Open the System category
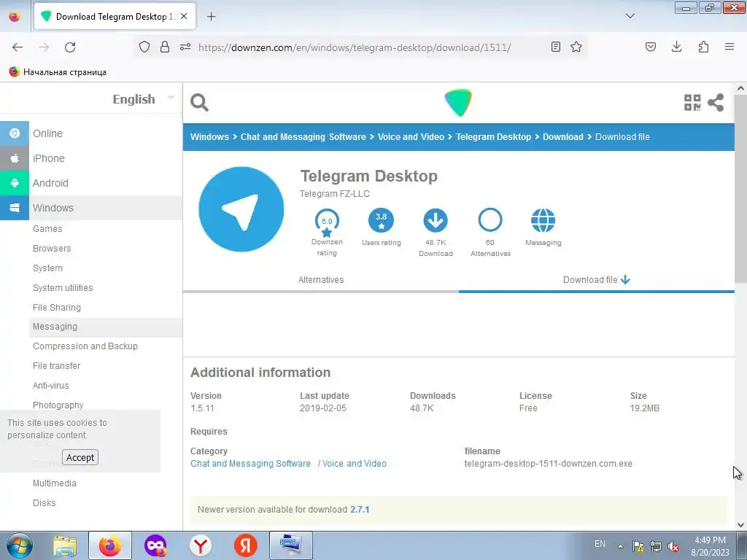 click(x=47, y=268)
